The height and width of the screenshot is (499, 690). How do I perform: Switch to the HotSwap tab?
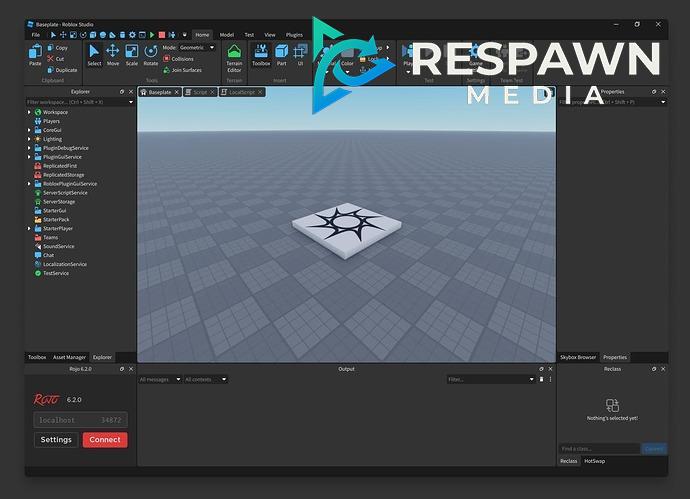pos(595,461)
